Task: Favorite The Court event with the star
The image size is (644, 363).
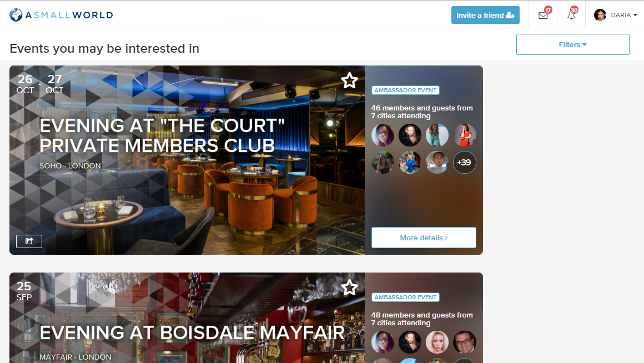Action: [x=350, y=80]
